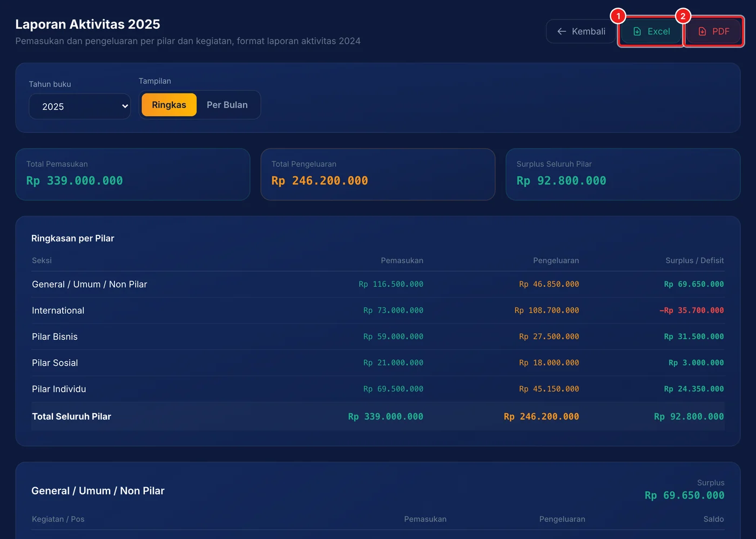Click the General / Umum / Non Pilar summary row

(378, 284)
